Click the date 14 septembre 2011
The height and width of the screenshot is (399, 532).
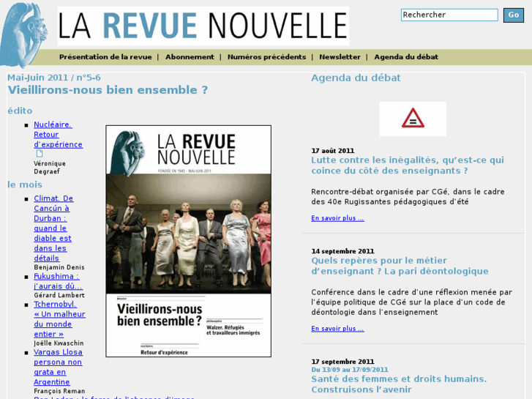point(342,251)
